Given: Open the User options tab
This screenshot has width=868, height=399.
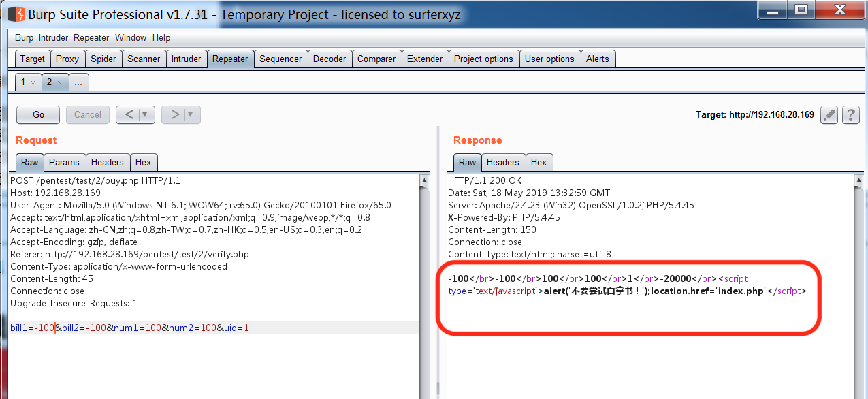Looking at the screenshot, I should coord(549,59).
